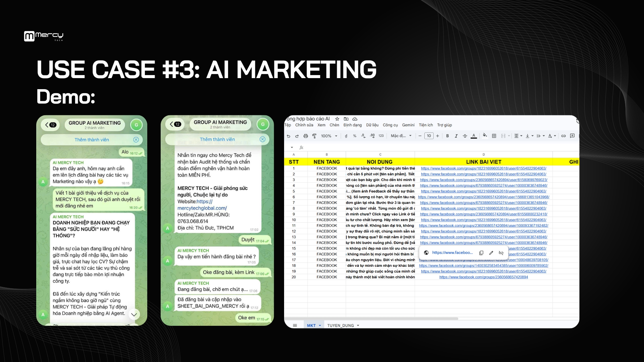Toggle strikethrough formatting
This screenshot has width=644, height=362.
(x=465, y=136)
